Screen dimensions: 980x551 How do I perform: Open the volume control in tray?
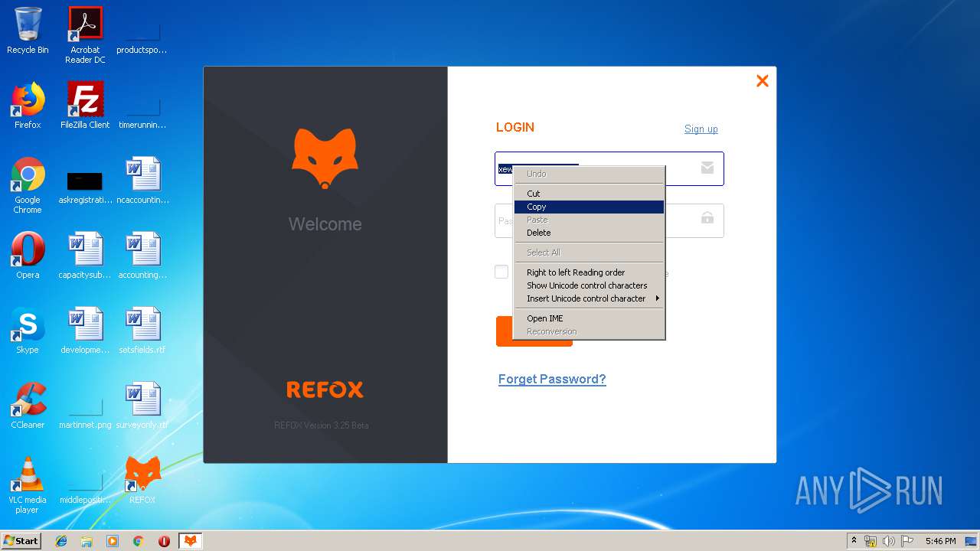point(889,541)
